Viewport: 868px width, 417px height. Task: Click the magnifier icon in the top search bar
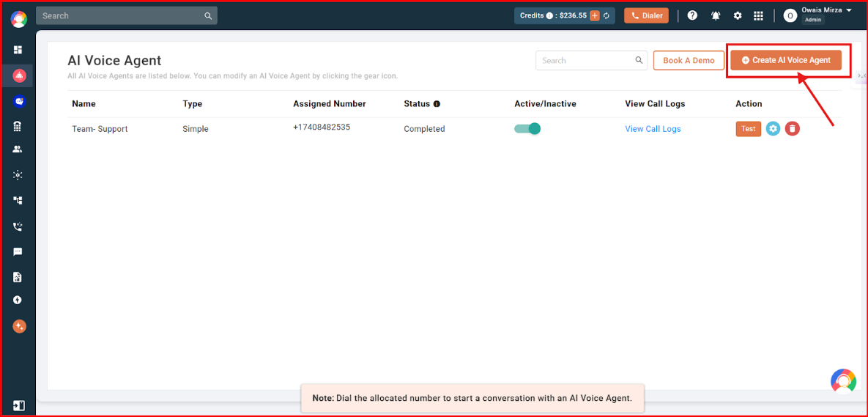208,16
